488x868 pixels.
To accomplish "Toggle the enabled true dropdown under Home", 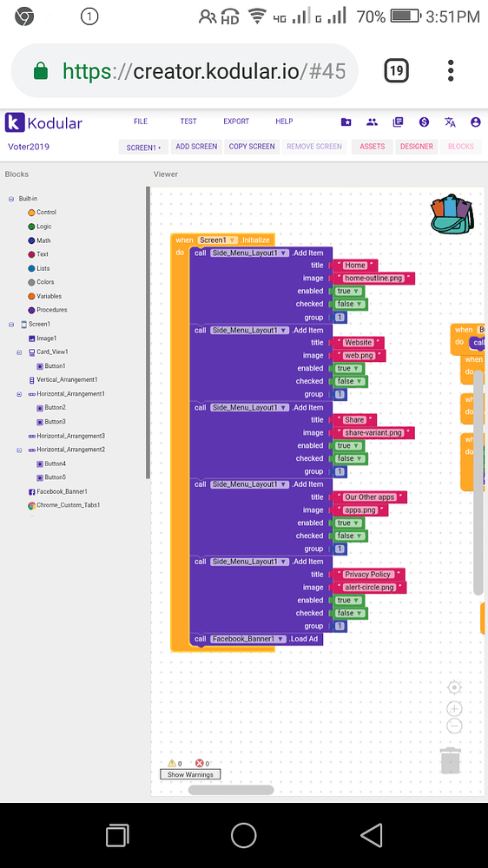I will point(348,291).
